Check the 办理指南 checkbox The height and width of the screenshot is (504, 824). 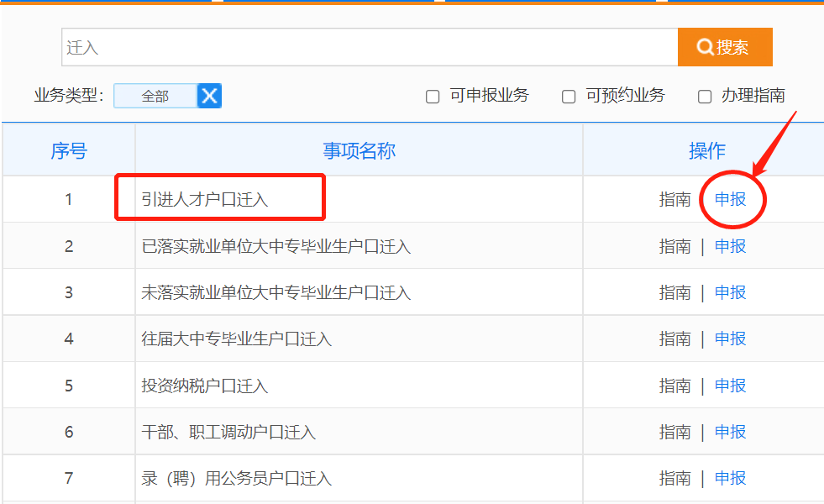tap(705, 97)
